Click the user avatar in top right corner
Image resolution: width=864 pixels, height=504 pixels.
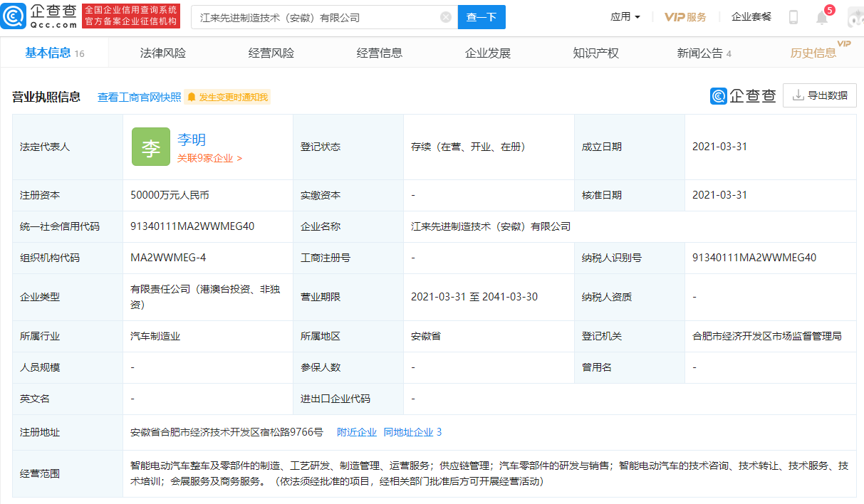point(855,16)
